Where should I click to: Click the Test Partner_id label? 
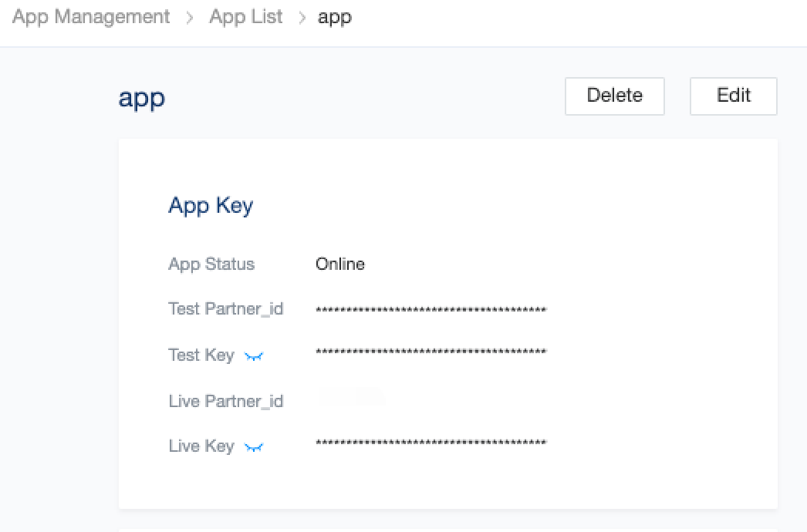coord(226,308)
